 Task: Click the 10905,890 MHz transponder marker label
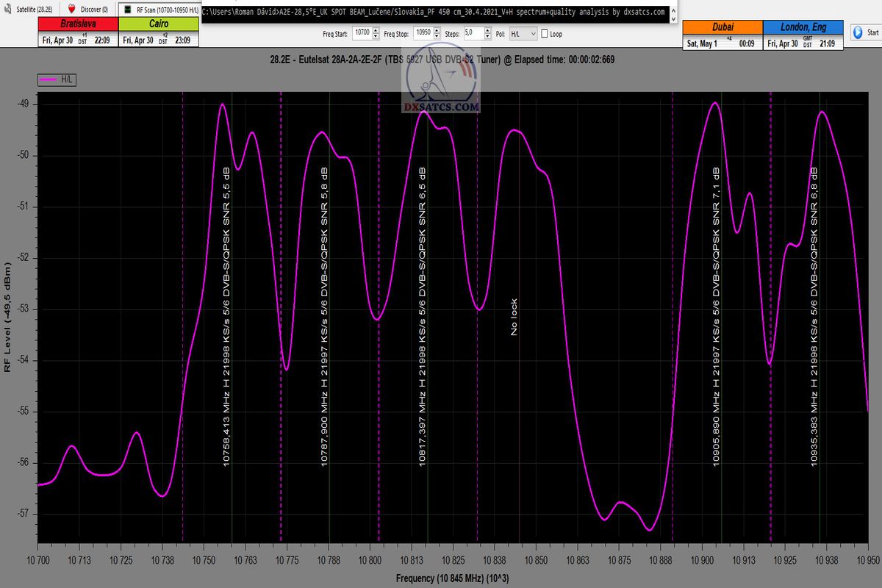click(x=716, y=316)
